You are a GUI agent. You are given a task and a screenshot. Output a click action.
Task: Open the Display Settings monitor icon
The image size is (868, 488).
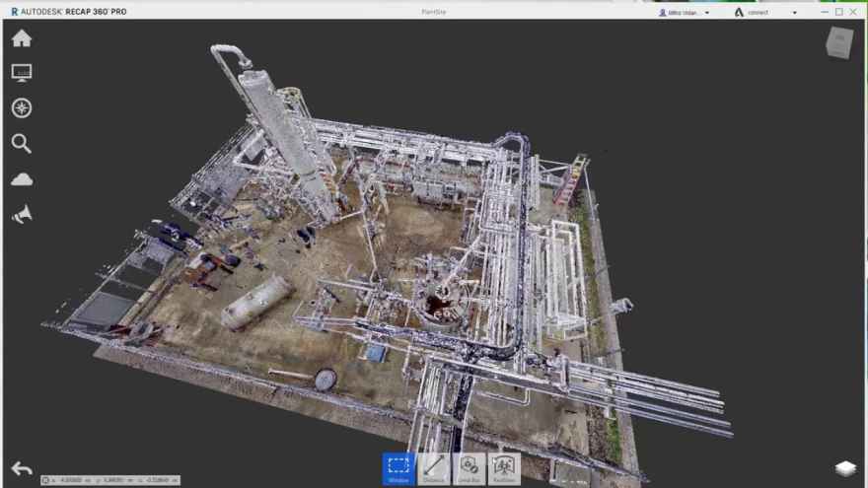point(22,73)
